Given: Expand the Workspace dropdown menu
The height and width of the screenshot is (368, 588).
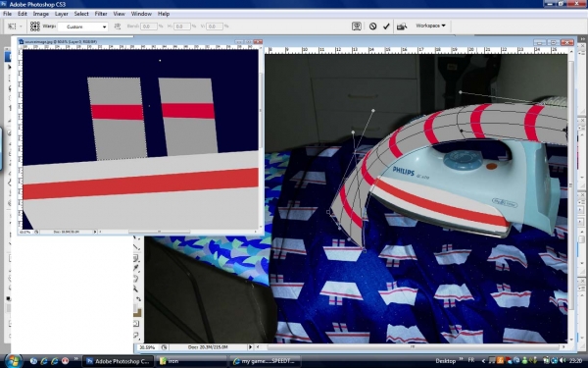Looking at the screenshot, I should (x=430, y=26).
